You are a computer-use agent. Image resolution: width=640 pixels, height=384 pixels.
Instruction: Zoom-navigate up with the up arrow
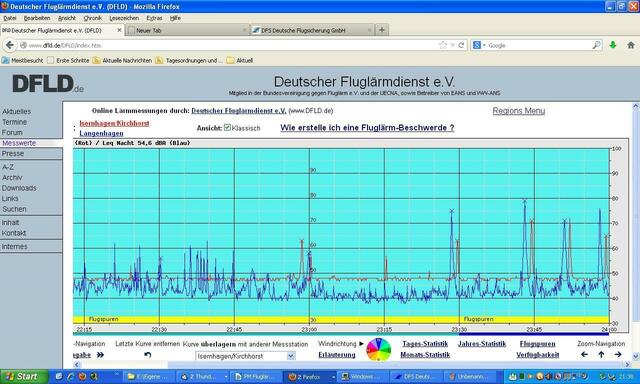601,355
